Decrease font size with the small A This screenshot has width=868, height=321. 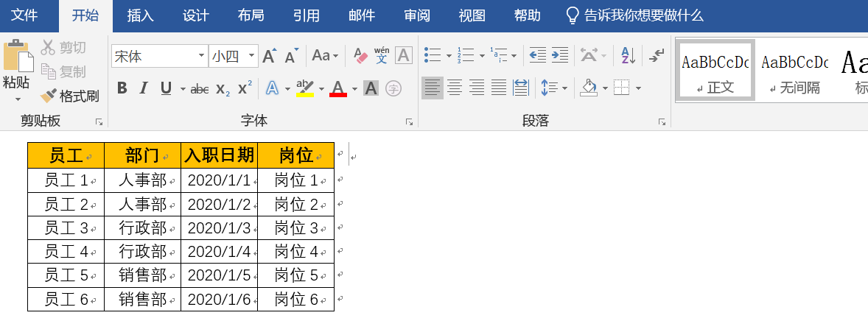click(x=292, y=56)
